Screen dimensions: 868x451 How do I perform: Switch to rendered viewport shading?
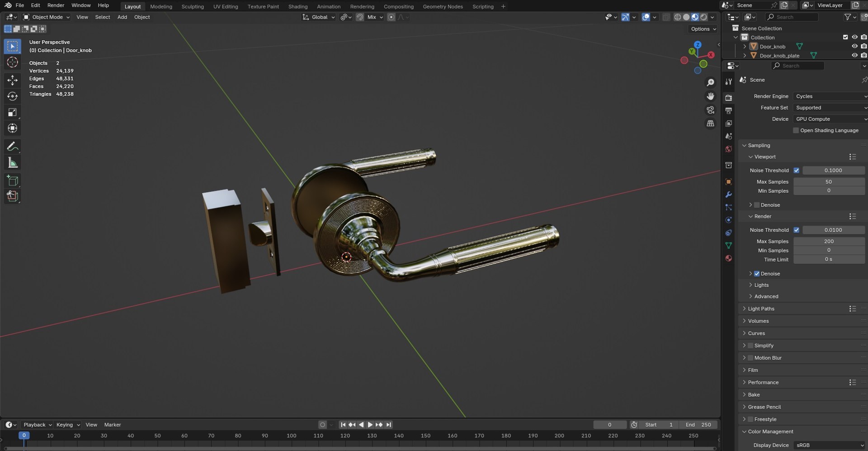[x=703, y=17]
